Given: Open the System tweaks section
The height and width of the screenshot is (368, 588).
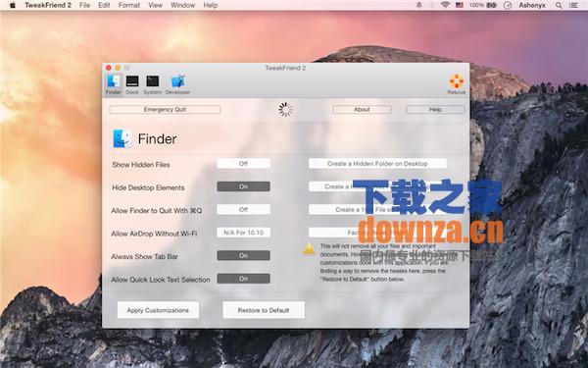Looking at the screenshot, I should point(152,84).
